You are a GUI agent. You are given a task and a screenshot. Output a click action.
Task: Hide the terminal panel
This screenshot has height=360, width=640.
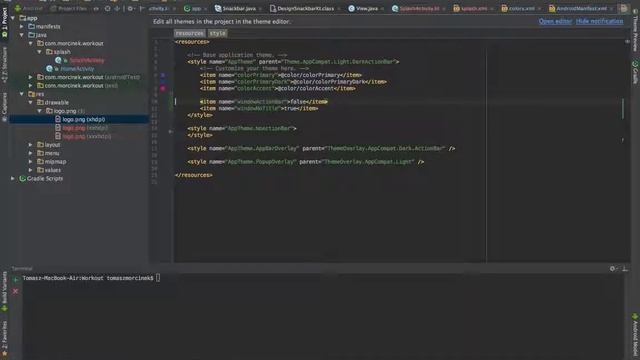click(625, 269)
